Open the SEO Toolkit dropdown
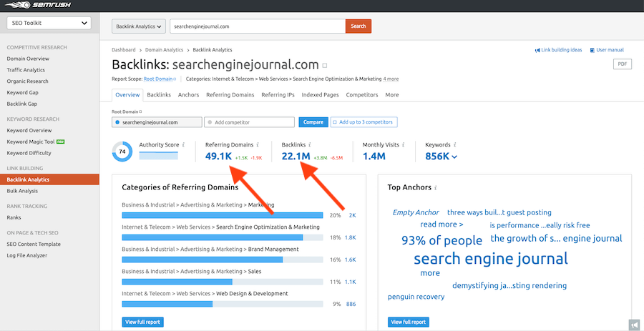The width and height of the screenshot is (644, 331). click(x=49, y=24)
